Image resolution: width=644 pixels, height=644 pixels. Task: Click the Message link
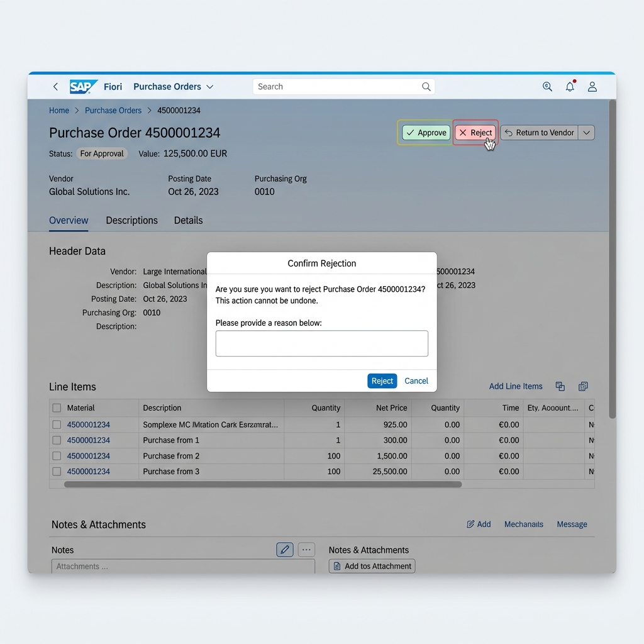(572, 524)
